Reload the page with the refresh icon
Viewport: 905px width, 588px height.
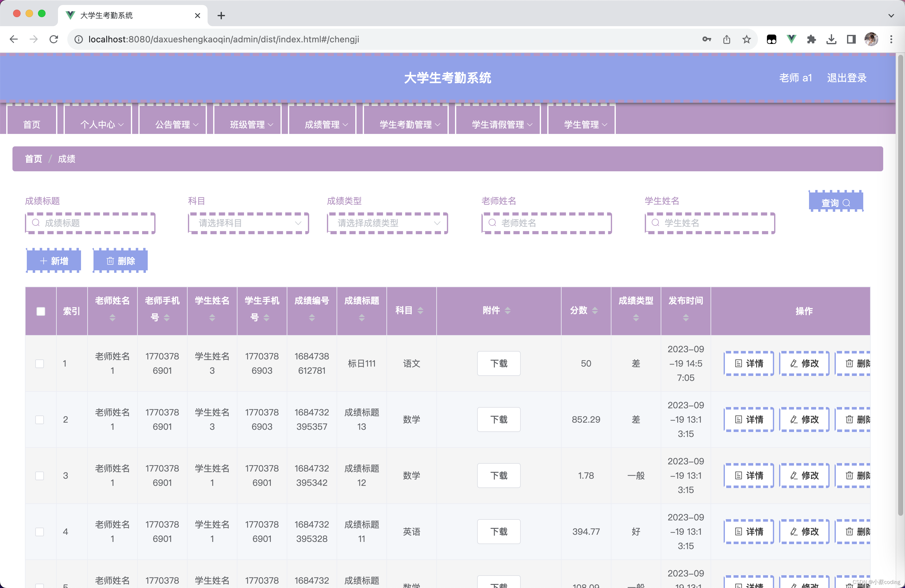[54, 39]
